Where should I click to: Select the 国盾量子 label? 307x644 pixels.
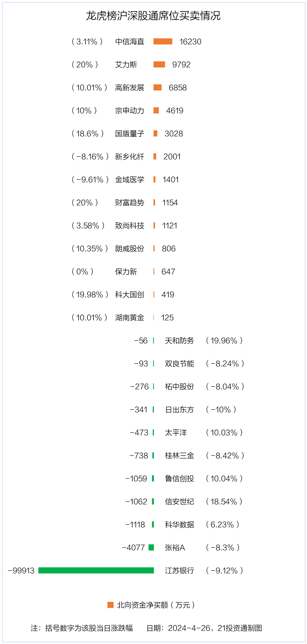[130, 133]
